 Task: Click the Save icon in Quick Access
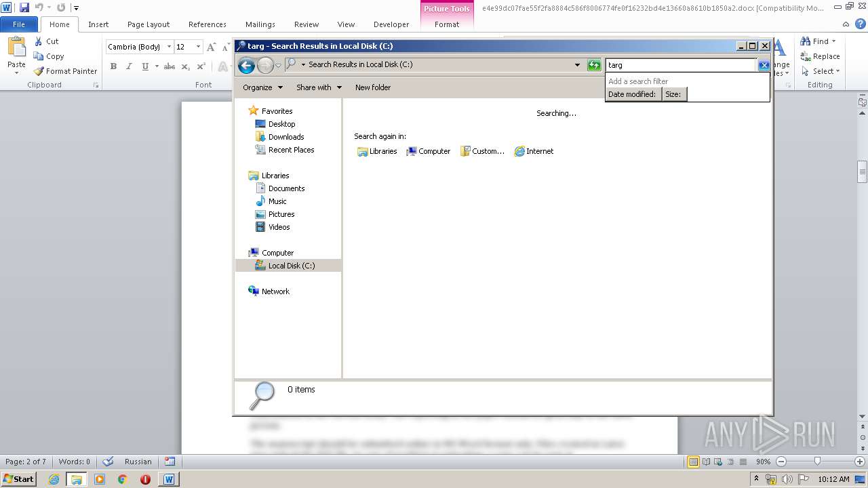click(24, 7)
